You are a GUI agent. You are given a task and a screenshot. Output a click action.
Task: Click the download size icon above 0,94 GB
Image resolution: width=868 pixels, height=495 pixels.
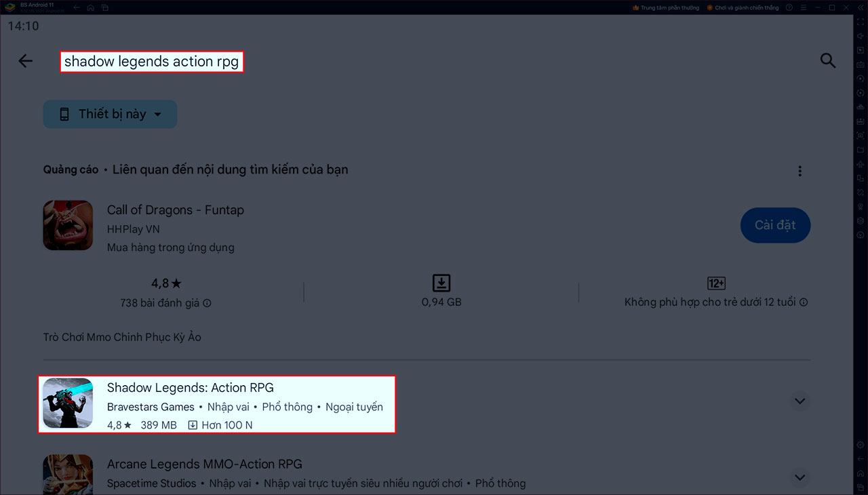tap(441, 283)
